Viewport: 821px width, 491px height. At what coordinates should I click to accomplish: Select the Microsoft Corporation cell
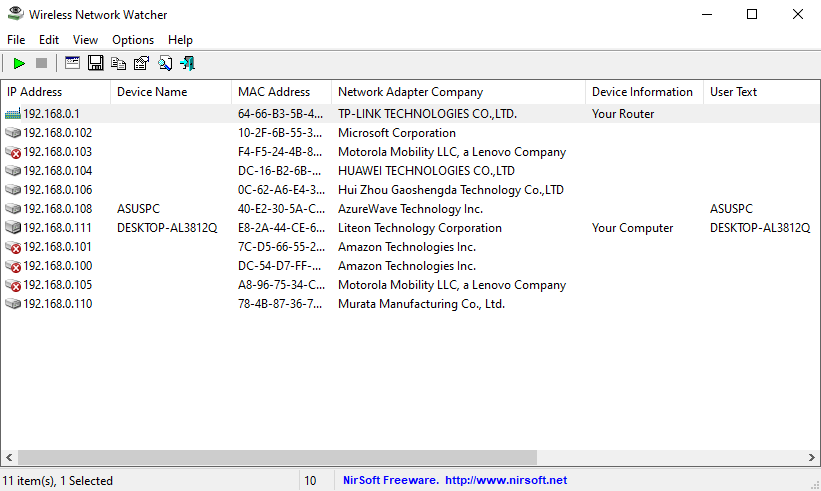tap(397, 133)
